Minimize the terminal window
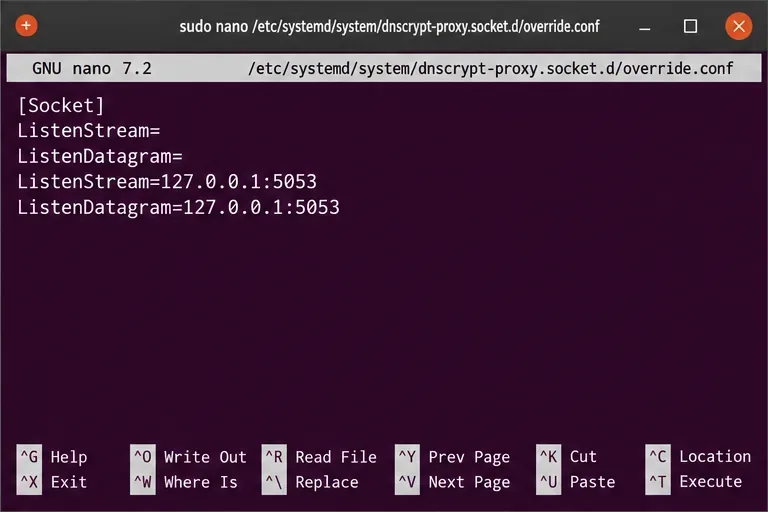Screen dimensions: 768x512 pyautogui.click(x=645, y=28)
